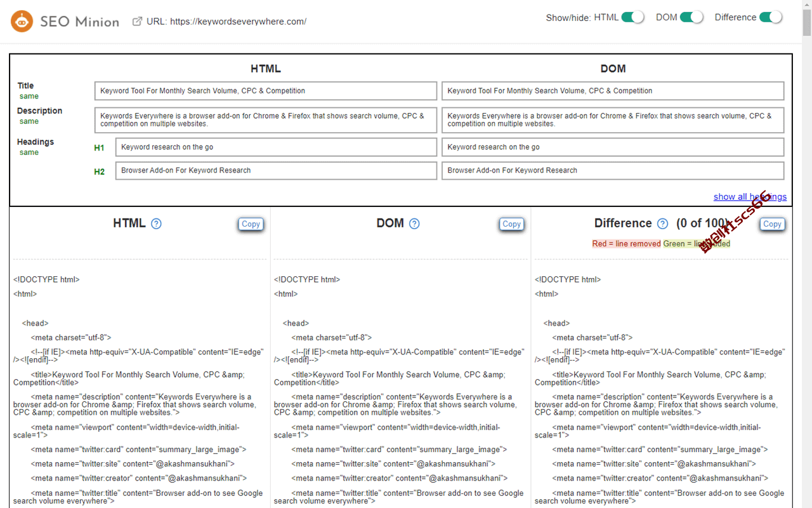Copy the HTML column source
This screenshot has width=812, height=508.
tap(251, 224)
